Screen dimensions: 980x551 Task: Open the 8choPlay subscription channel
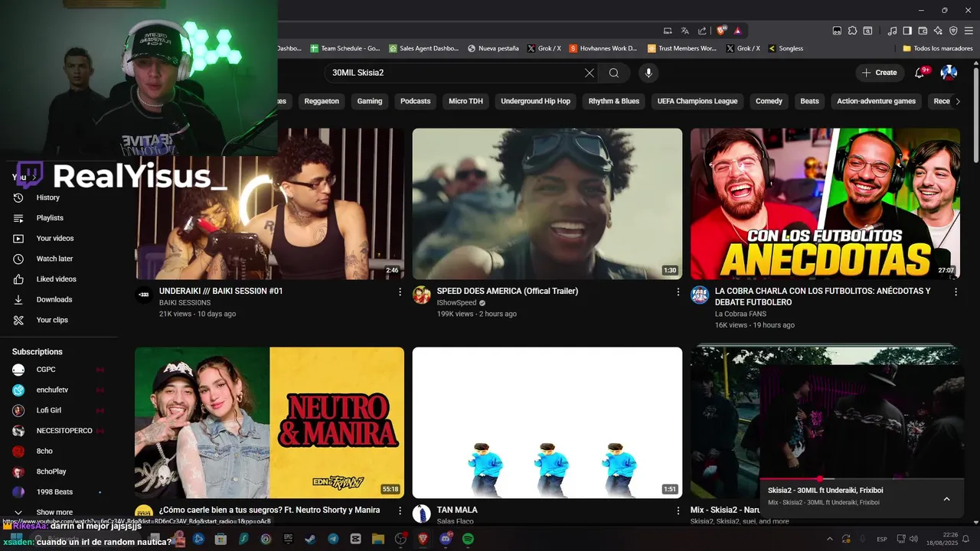[x=51, y=471]
